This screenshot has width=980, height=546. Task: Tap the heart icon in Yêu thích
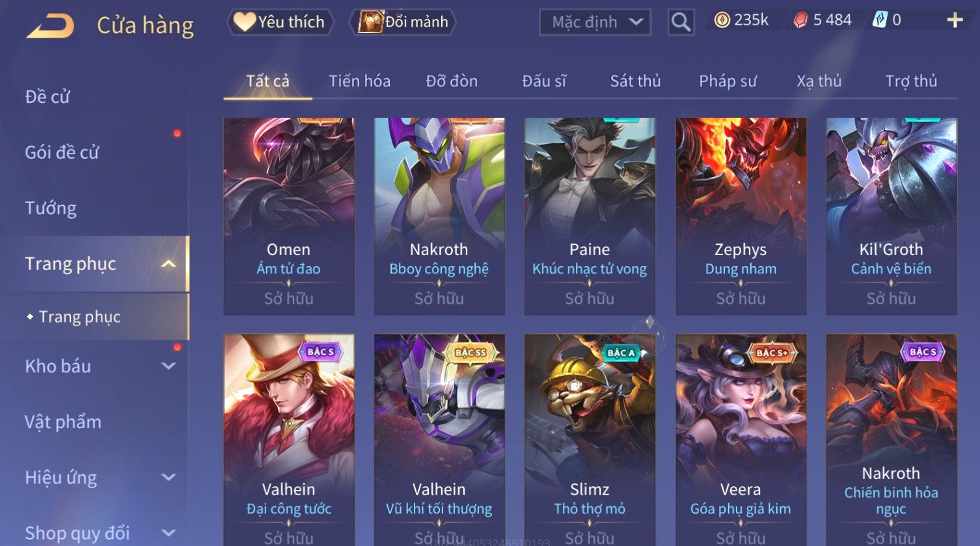click(x=245, y=22)
